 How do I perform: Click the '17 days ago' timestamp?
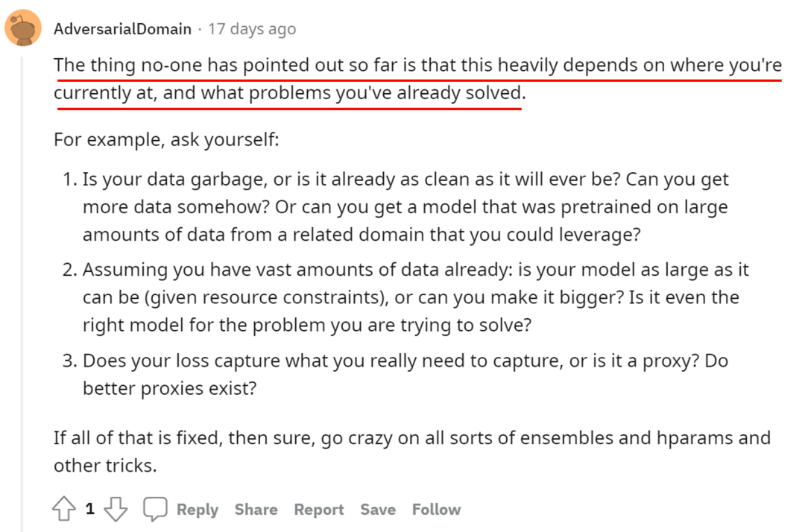(x=252, y=29)
